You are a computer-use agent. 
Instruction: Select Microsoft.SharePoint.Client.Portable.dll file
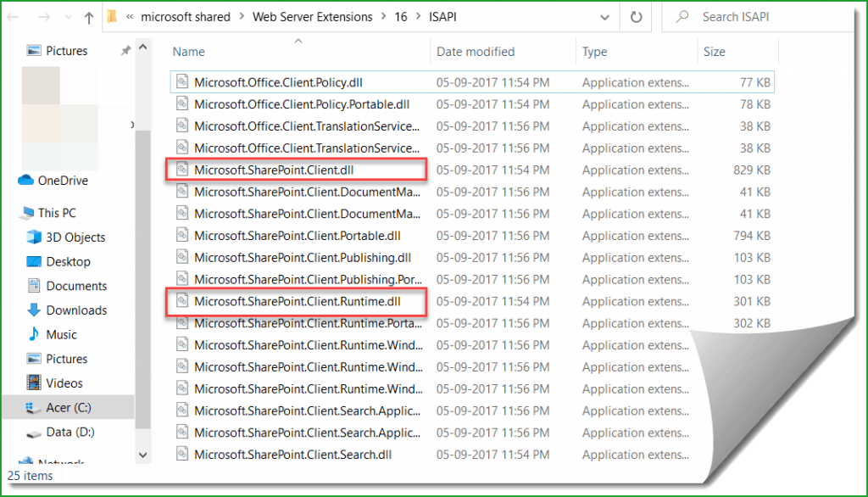click(x=298, y=236)
